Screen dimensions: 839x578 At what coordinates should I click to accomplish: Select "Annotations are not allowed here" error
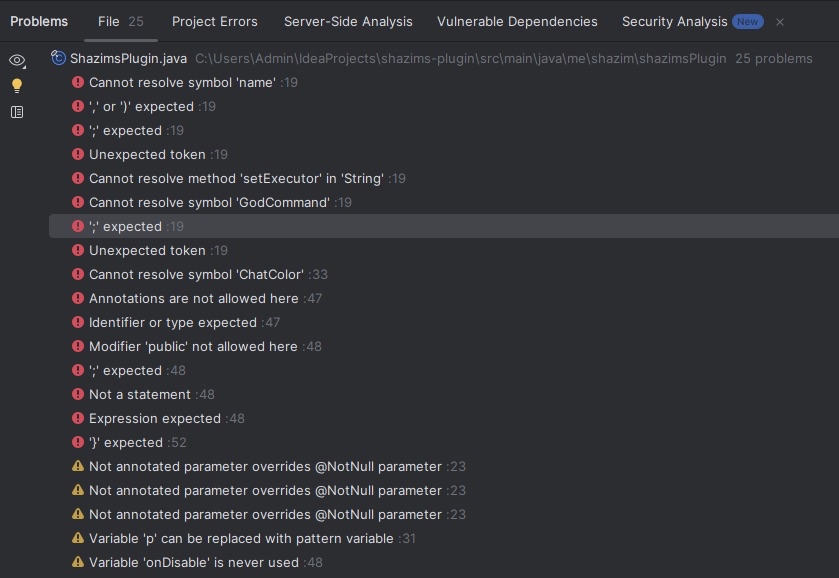tap(193, 298)
